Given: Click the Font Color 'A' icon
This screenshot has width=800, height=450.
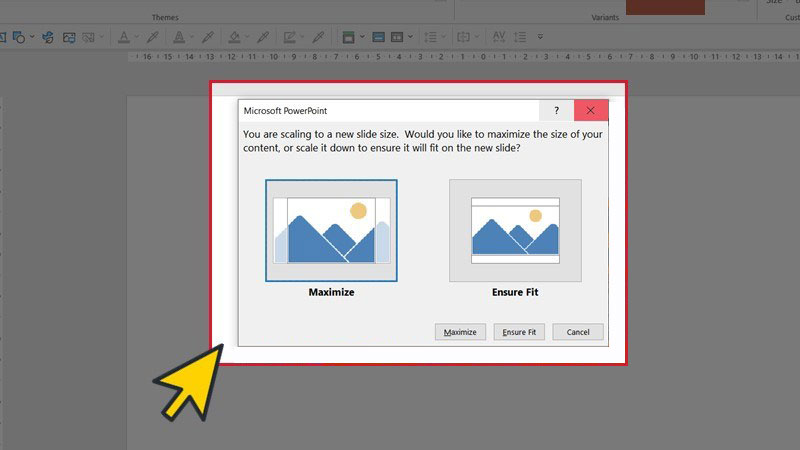Looking at the screenshot, I should pyautogui.click(x=123, y=37).
